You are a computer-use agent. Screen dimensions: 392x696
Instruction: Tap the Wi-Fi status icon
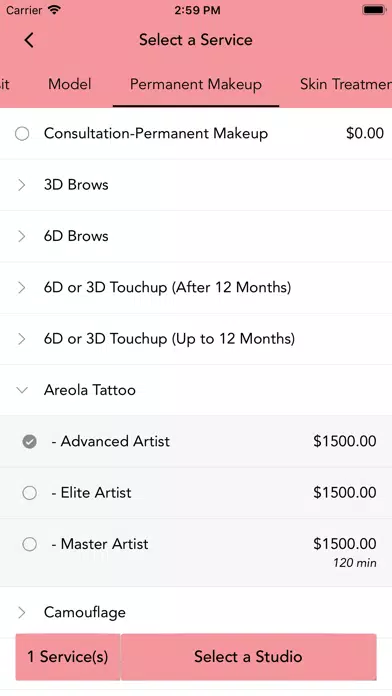pos(54,10)
